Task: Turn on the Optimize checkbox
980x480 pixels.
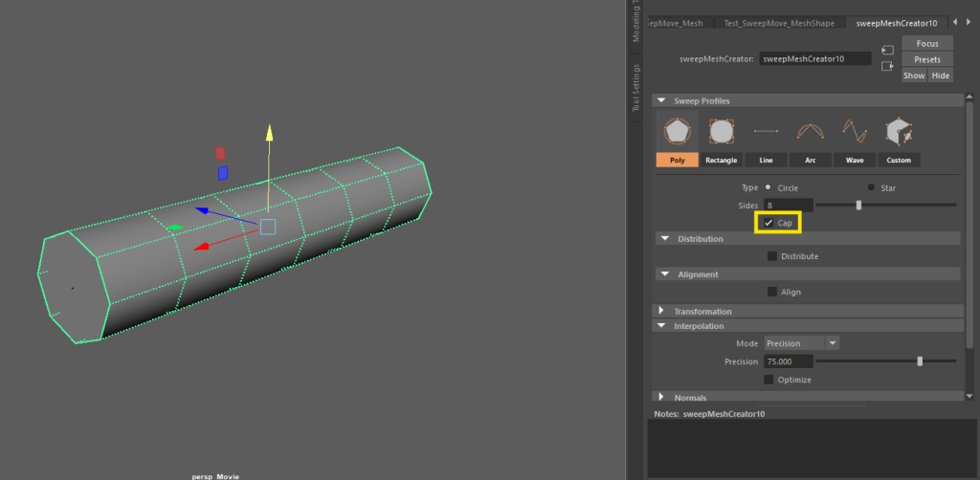Action: click(x=769, y=380)
